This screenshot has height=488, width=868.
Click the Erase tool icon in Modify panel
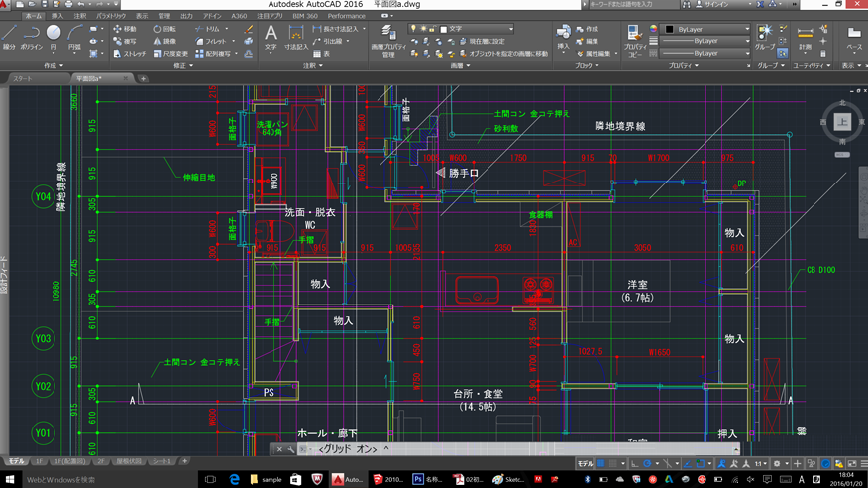[x=249, y=29]
